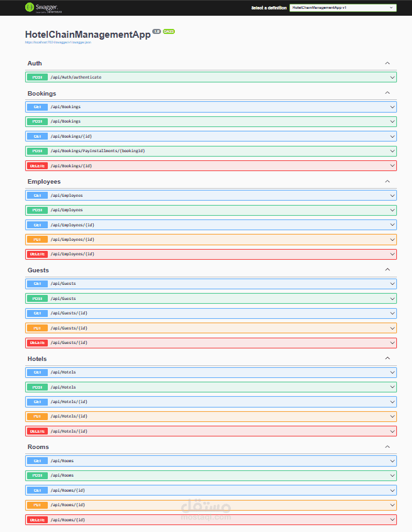The width and height of the screenshot is (412, 532).
Task: Click the /api/Hotels/{id} path in the DELETE row
Action: [69, 431]
